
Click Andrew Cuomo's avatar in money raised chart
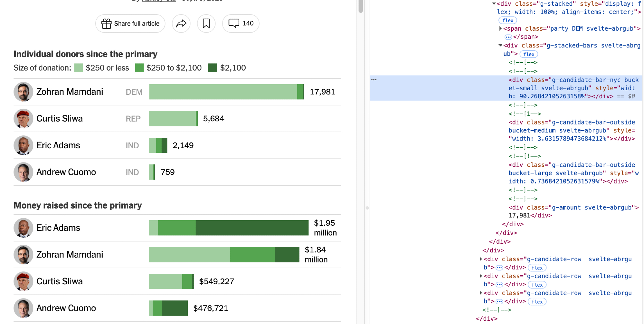(x=24, y=308)
